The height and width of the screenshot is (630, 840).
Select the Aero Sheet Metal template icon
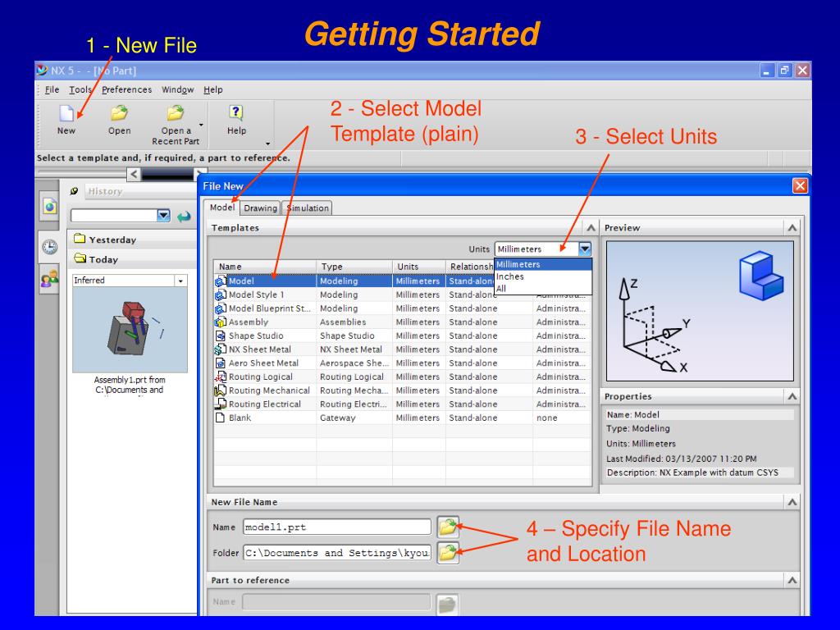[x=220, y=363]
